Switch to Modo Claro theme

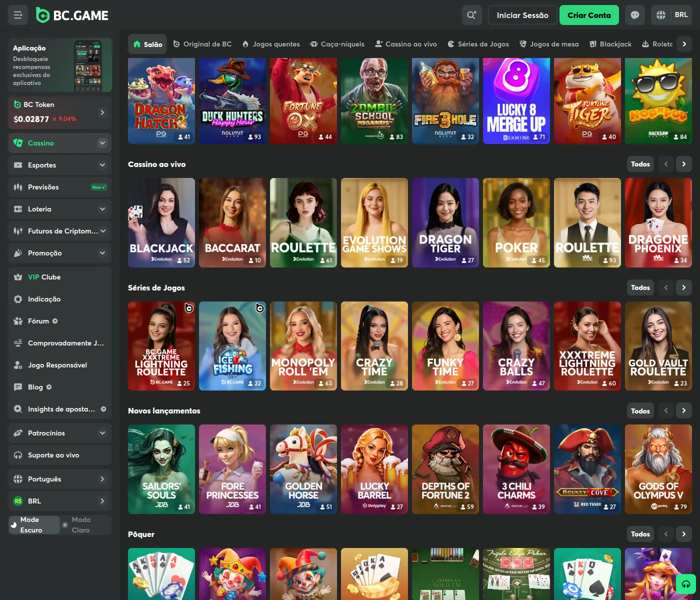(85, 525)
